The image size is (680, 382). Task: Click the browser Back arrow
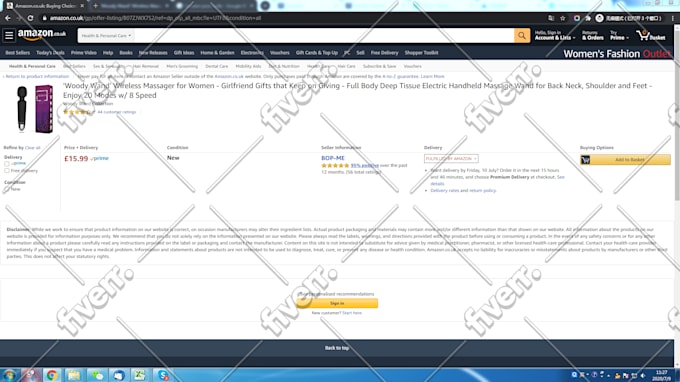click(x=8, y=18)
